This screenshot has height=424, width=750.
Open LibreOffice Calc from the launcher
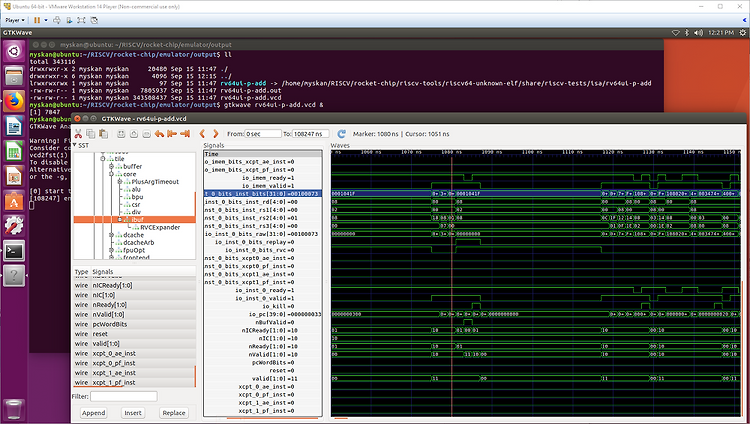[x=14, y=151]
